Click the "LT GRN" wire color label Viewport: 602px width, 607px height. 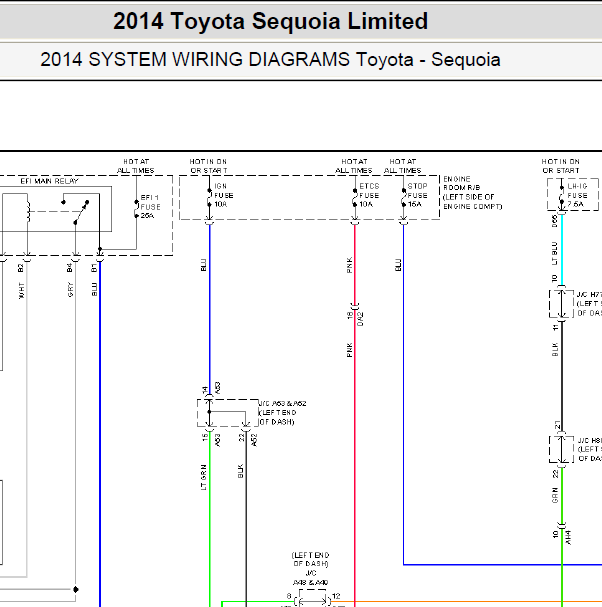(204, 477)
